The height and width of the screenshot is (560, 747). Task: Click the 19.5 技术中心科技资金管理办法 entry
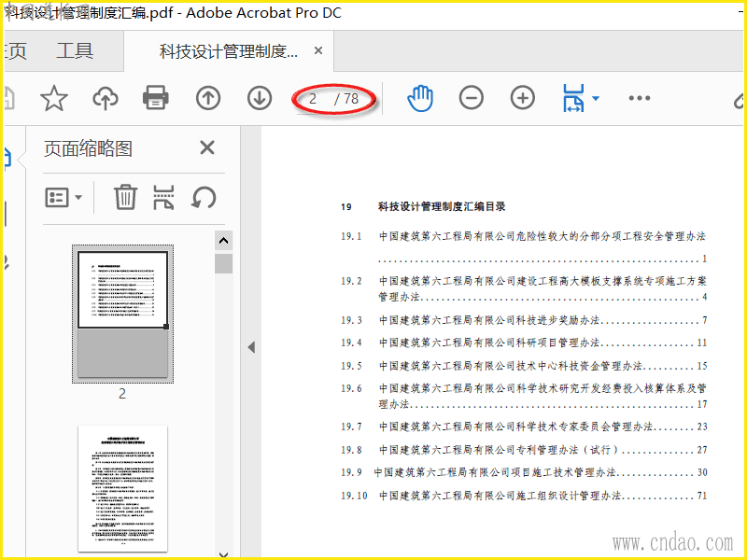523,366
